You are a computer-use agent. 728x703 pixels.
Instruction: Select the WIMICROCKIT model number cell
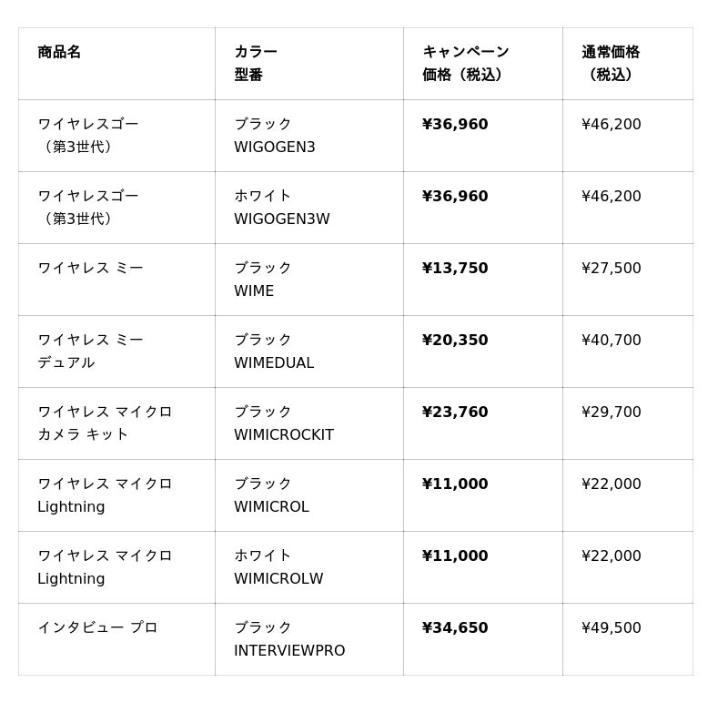(284, 434)
